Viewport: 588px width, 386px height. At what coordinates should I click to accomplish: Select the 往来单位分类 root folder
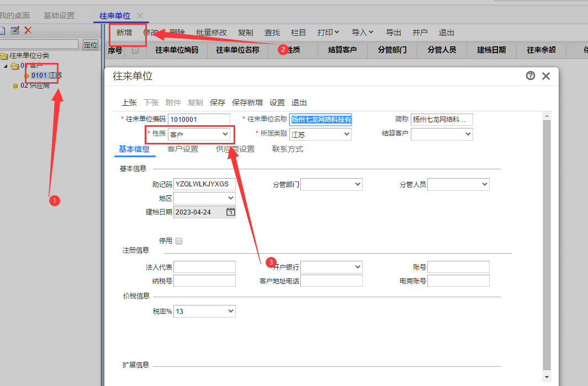(x=29, y=55)
